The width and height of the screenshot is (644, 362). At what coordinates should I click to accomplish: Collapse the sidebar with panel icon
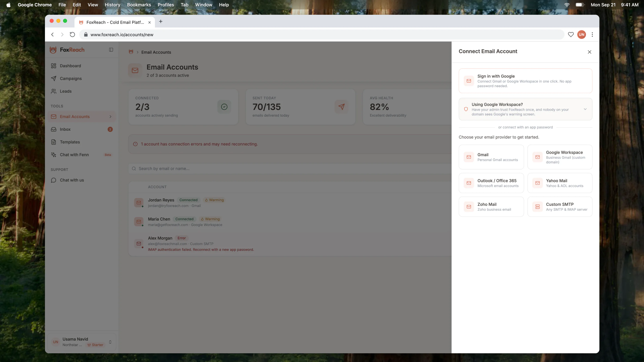tap(111, 50)
